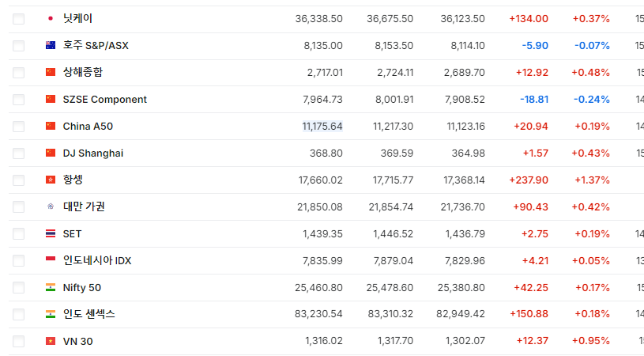Click the Hong Kong flag icon beside 항셍
Screen dimensions: 644x356
[51, 180]
